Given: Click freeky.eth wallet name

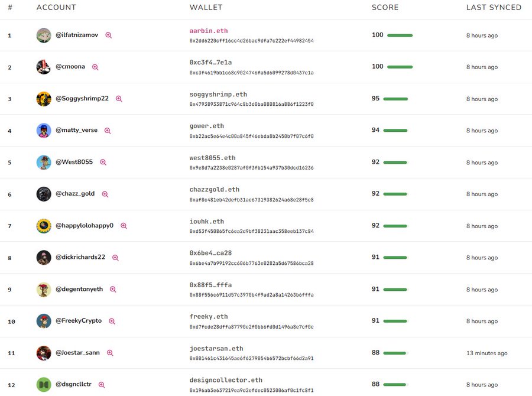Looking at the screenshot, I should 209,317.
